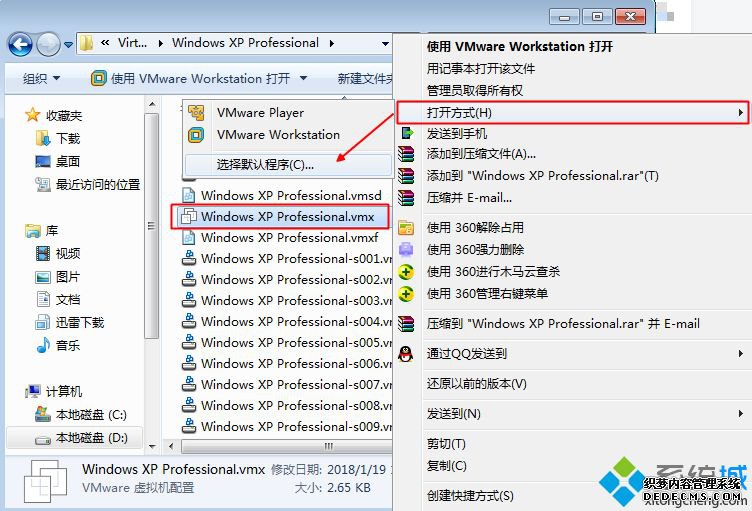The image size is (752, 511).
Task: Open 桌面 in favorites sidebar
Action: click(58, 161)
